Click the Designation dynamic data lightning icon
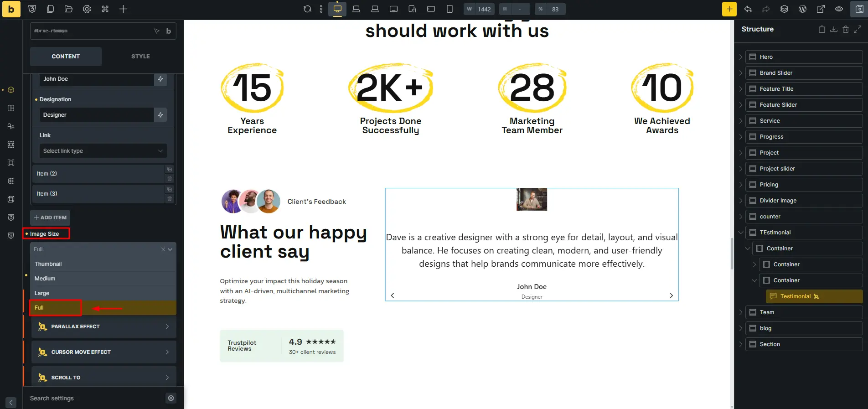Viewport: 868px width, 409px height. tap(160, 115)
